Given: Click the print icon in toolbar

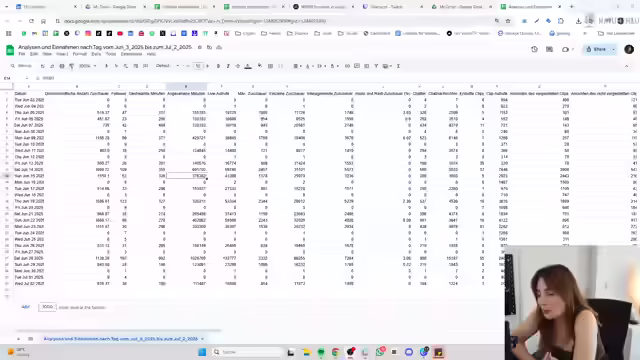Looking at the screenshot, I should pyautogui.click(x=62, y=66).
